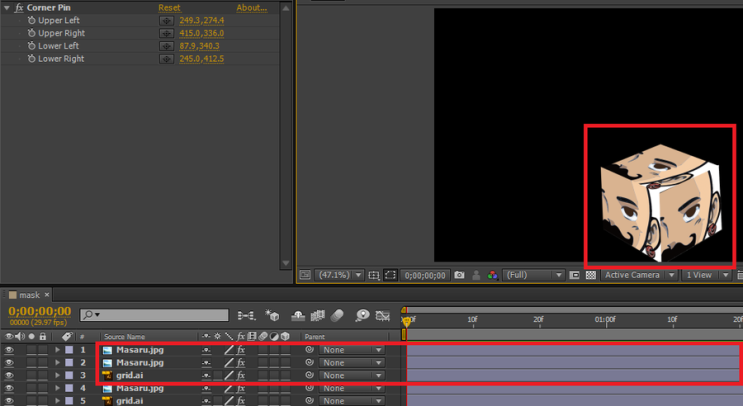Click the Upper Right point crosshair button
The image size is (743, 406).
pos(166,34)
